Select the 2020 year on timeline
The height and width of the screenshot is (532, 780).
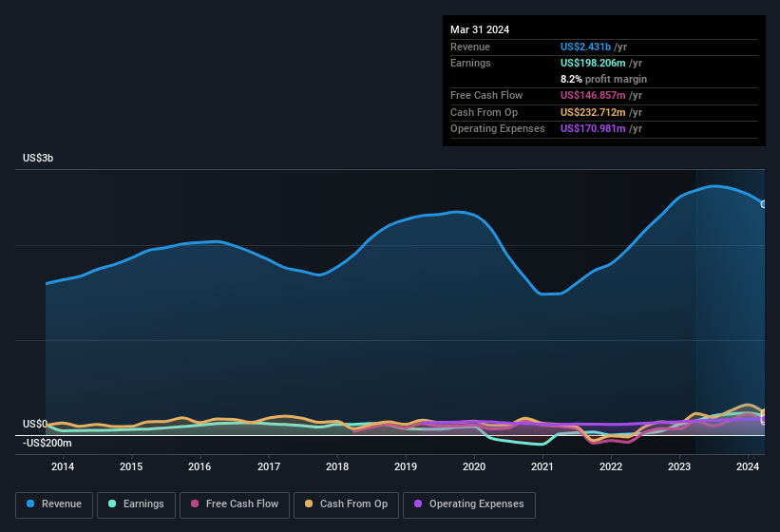pyautogui.click(x=474, y=466)
